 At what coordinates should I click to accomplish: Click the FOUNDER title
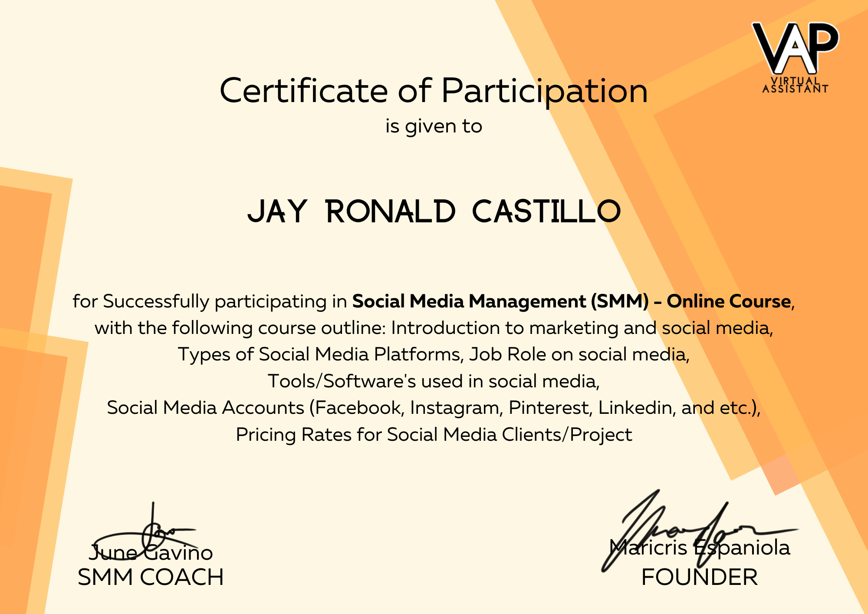[699, 577]
